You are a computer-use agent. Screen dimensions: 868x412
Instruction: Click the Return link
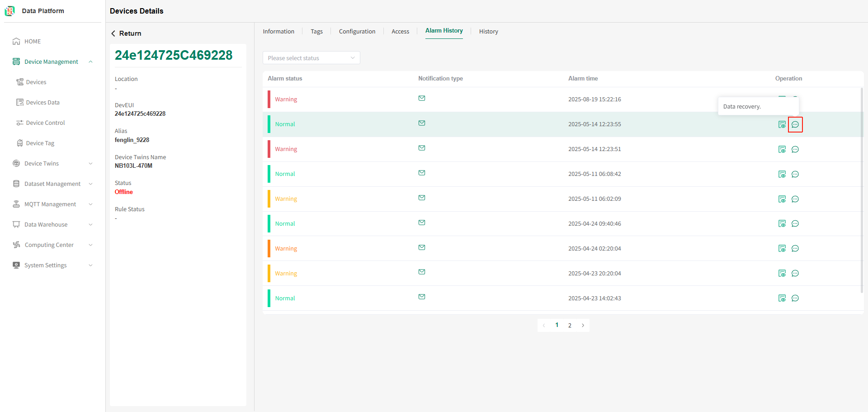[126, 33]
